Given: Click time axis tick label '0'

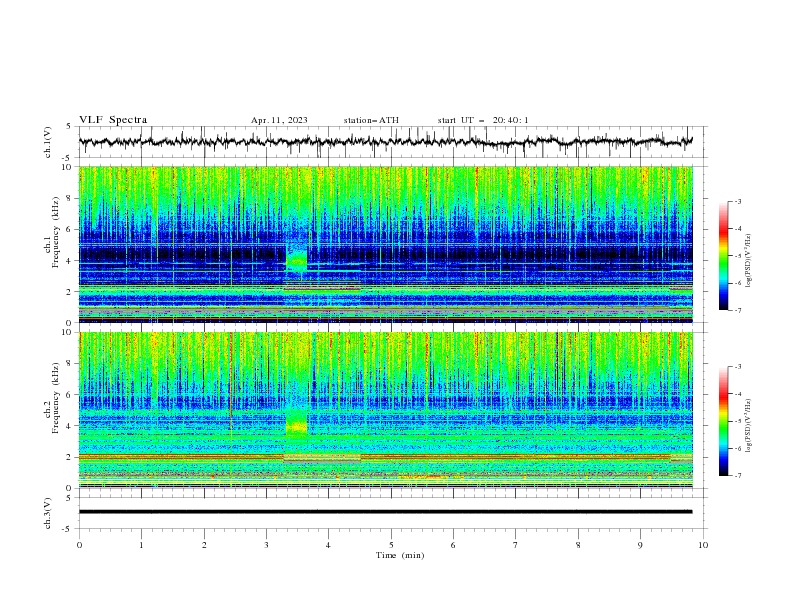Looking at the screenshot, I should [x=79, y=545].
